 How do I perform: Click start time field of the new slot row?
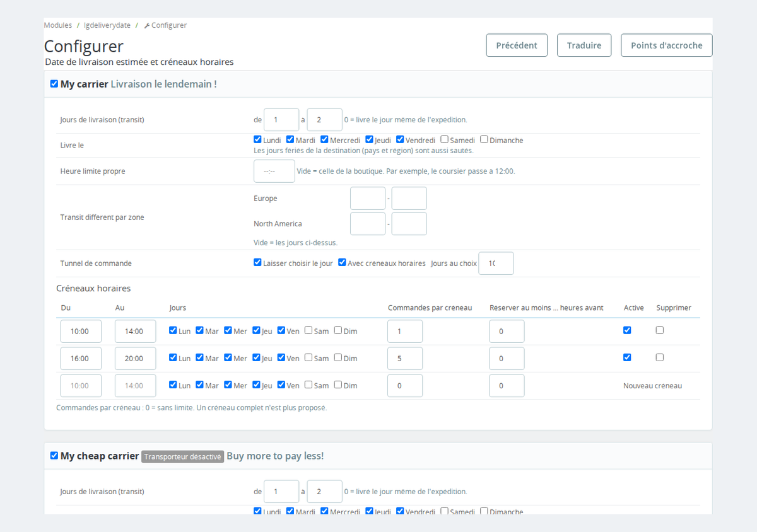(x=81, y=386)
